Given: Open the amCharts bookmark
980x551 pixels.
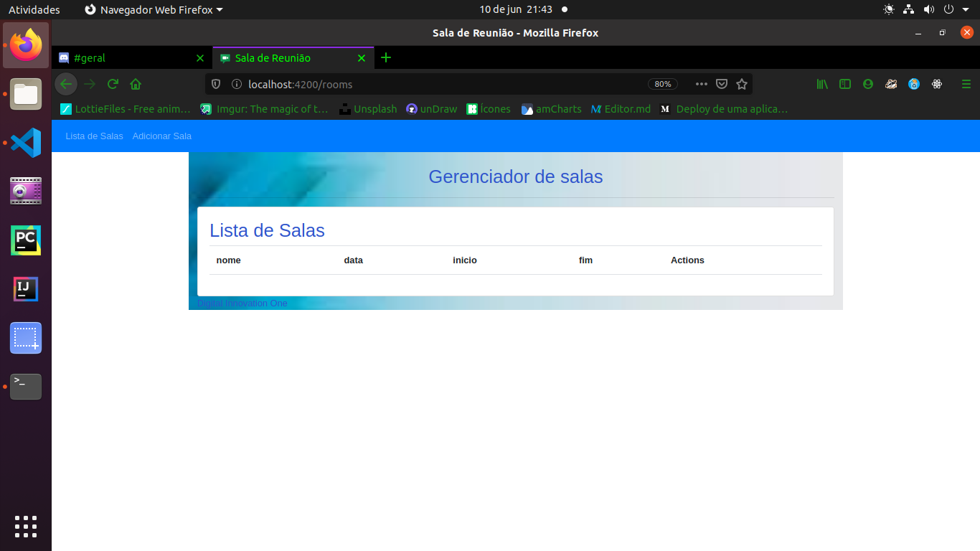Looking at the screenshot, I should coord(551,109).
